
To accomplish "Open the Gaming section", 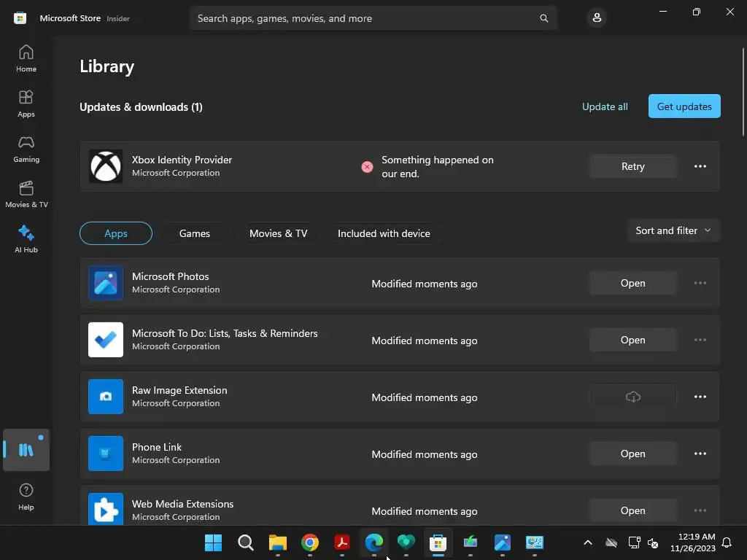I will 26,149.
